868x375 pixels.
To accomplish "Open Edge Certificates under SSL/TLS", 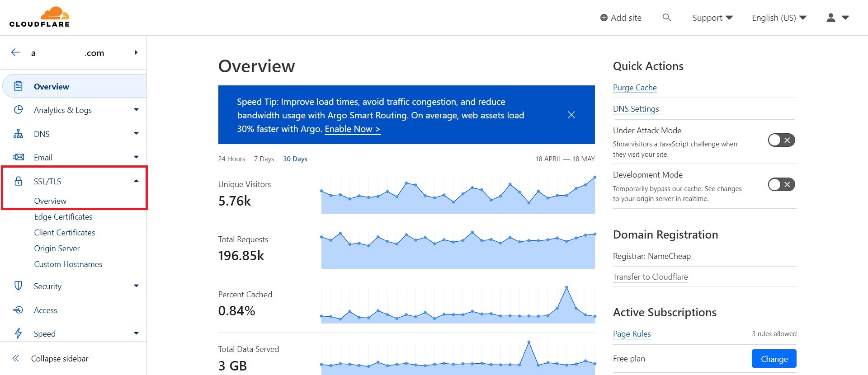I will coord(63,217).
